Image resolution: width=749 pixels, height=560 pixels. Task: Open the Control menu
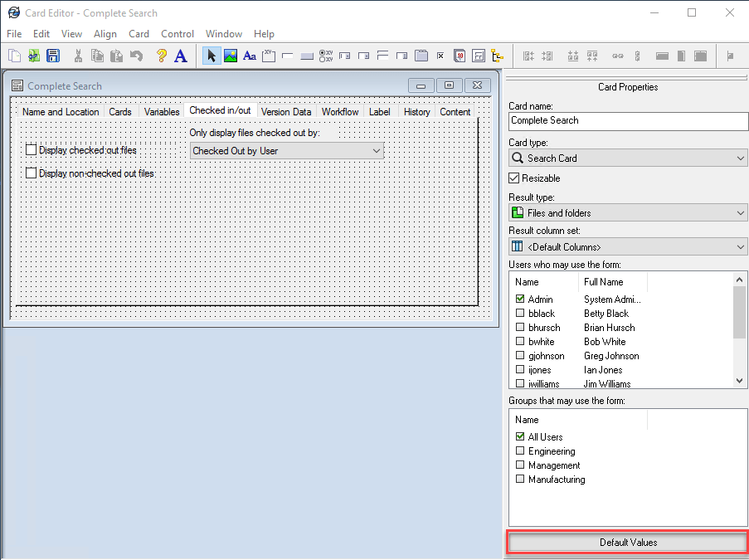[x=177, y=33]
